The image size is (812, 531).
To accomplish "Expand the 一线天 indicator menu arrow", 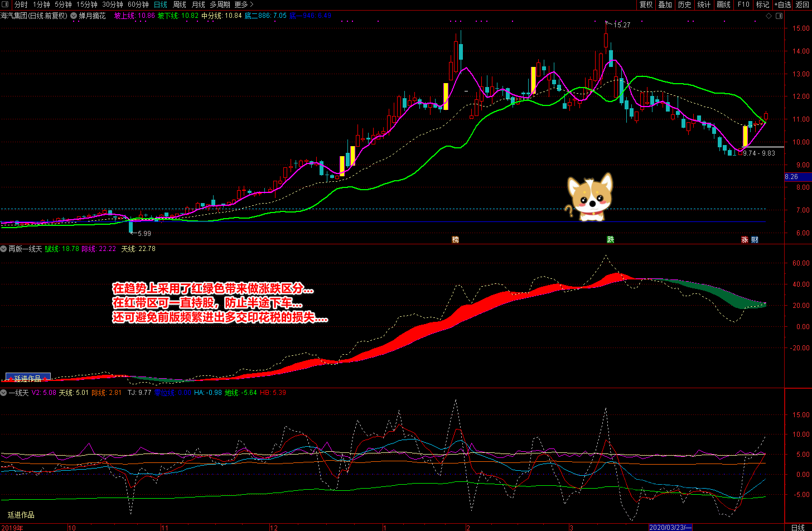I will [4, 393].
